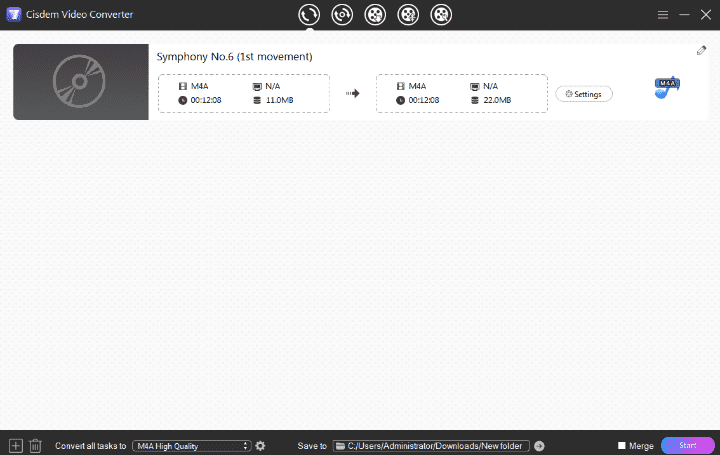Start the conversion
The width and height of the screenshot is (720, 455).
click(687, 445)
